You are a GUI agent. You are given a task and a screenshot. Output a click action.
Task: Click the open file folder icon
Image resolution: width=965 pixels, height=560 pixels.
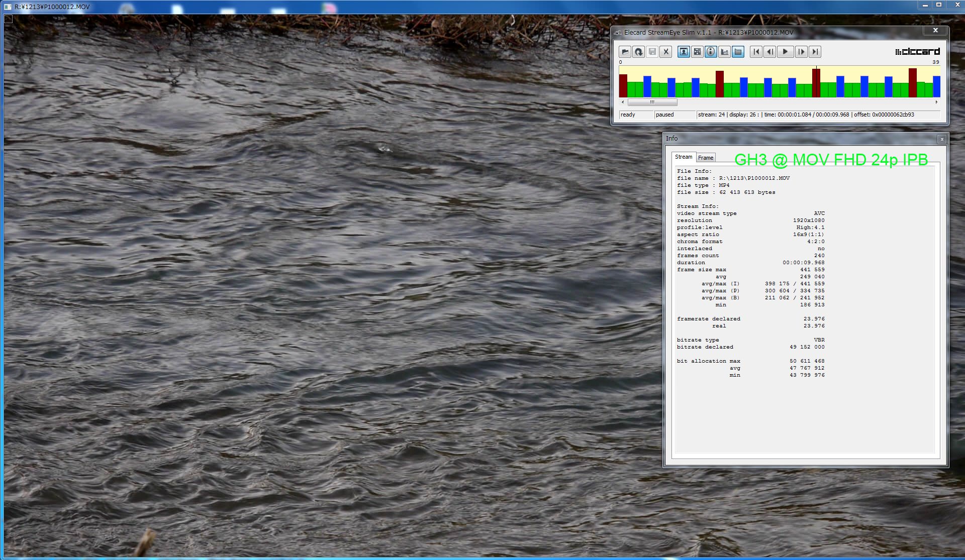625,52
